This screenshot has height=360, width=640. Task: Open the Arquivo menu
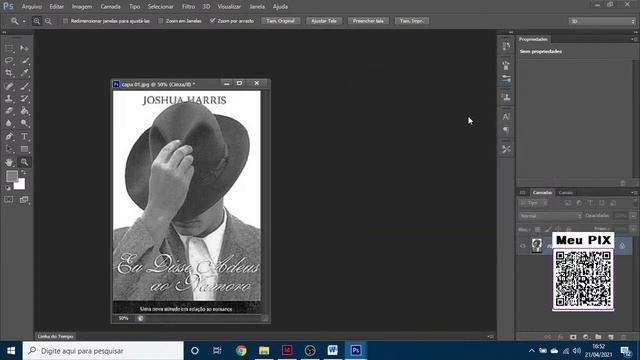pyautogui.click(x=31, y=7)
